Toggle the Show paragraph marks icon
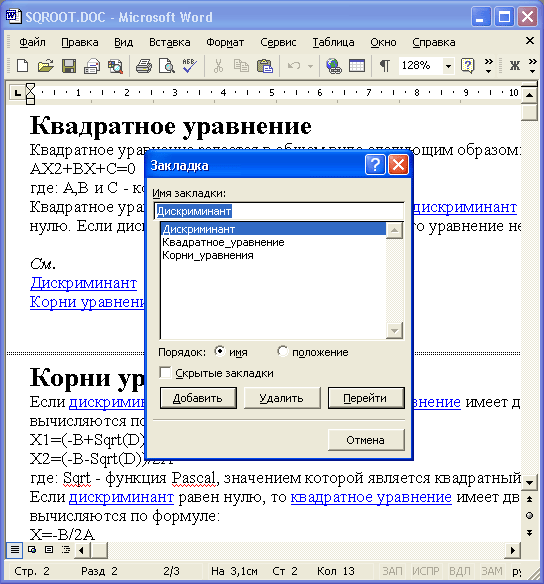544x584 pixels. tap(385, 66)
